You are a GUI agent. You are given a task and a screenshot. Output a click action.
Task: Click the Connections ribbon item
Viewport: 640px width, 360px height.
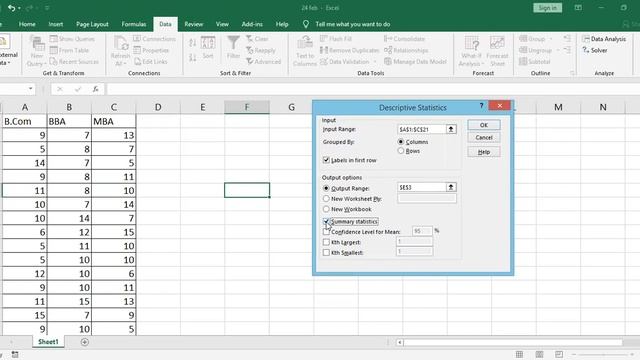coord(154,39)
